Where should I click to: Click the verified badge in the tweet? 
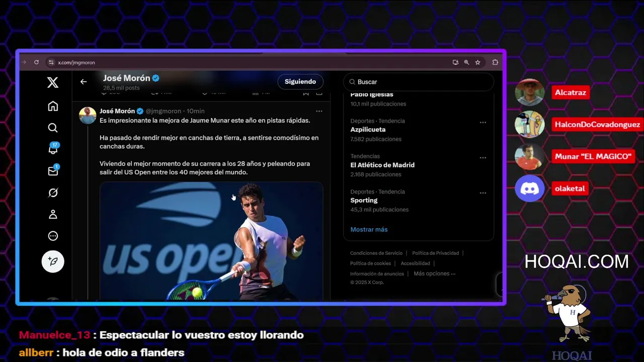tap(140, 111)
